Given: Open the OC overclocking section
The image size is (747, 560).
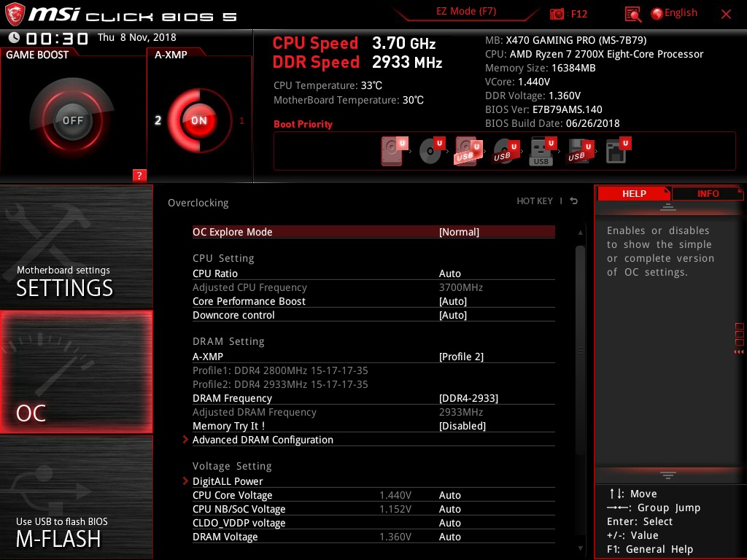Looking at the screenshot, I should click(76, 372).
